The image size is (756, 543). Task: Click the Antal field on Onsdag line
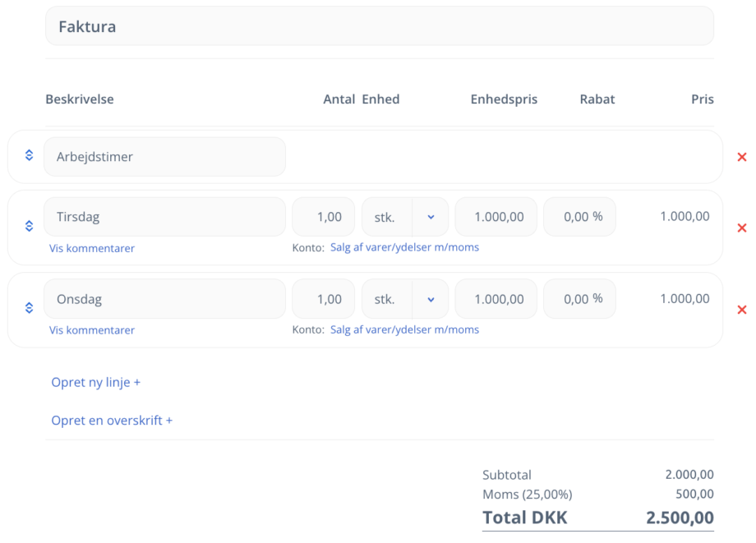(324, 300)
